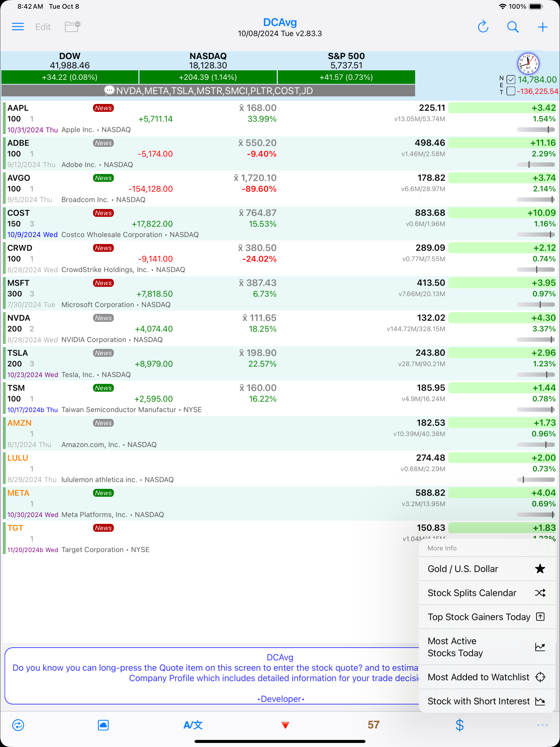560x747 pixels.
Task: Open AMZN gray News badge
Action: (103, 423)
